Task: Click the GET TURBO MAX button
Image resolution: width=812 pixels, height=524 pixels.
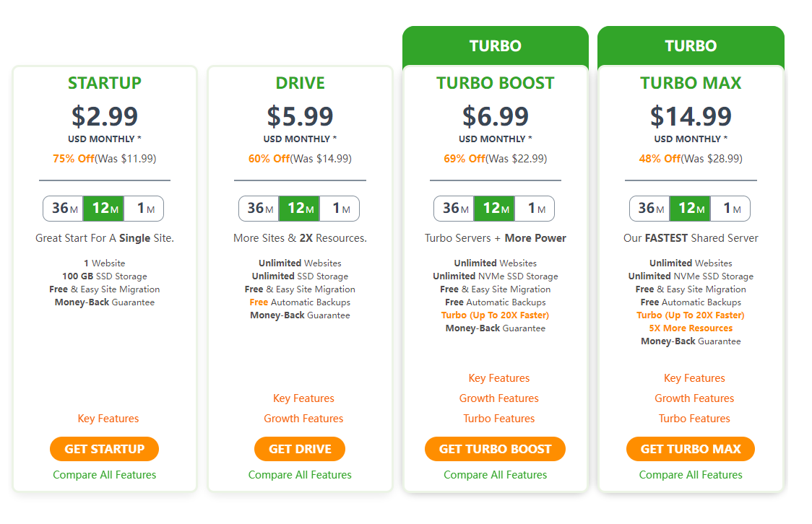Action: (x=691, y=449)
